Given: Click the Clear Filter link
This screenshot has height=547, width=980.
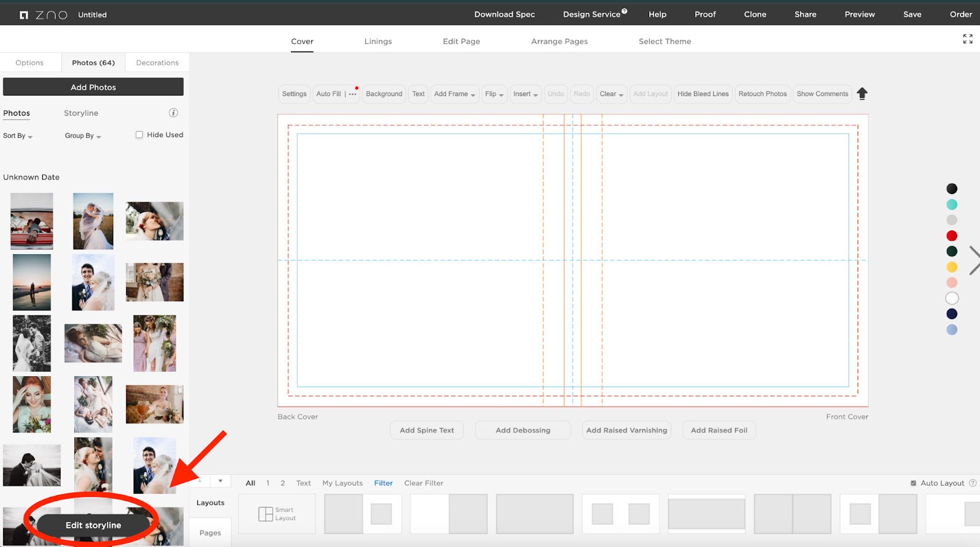Looking at the screenshot, I should point(424,483).
